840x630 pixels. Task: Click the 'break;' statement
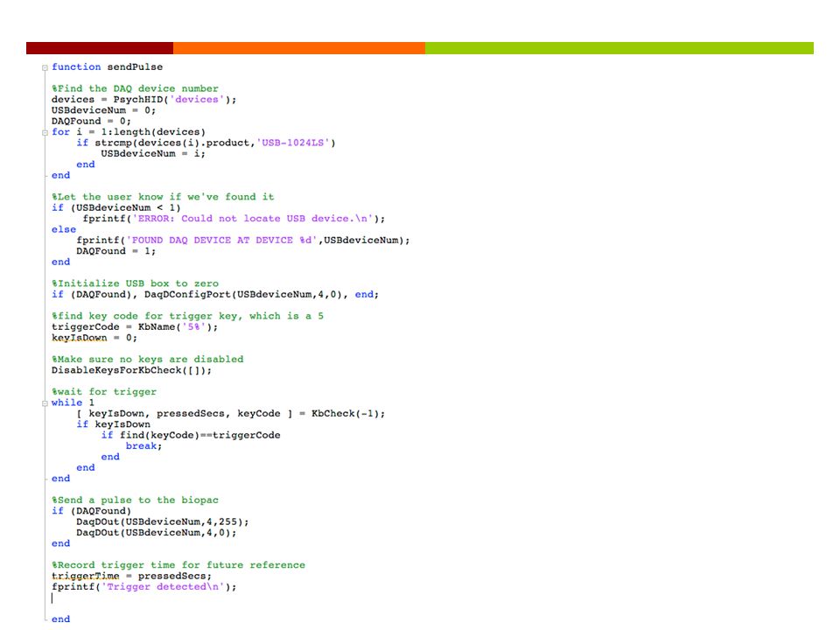coord(143,445)
